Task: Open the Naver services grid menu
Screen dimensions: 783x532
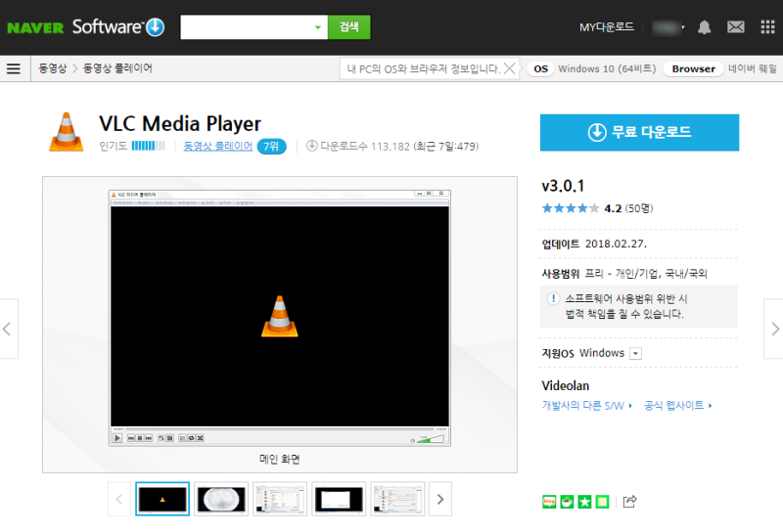Action: pyautogui.click(x=767, y=27)
